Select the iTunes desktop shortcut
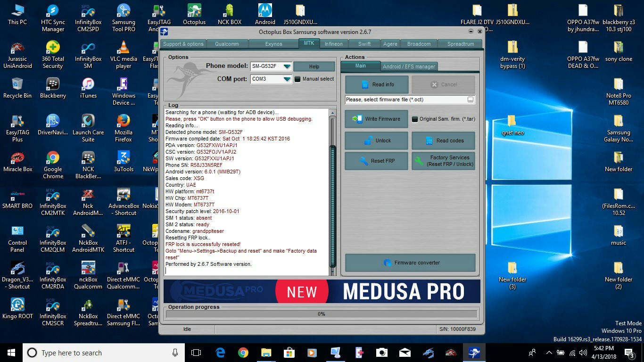Image resolution: width=644 pixels, height=362 pixels. (x=88, y=88)
